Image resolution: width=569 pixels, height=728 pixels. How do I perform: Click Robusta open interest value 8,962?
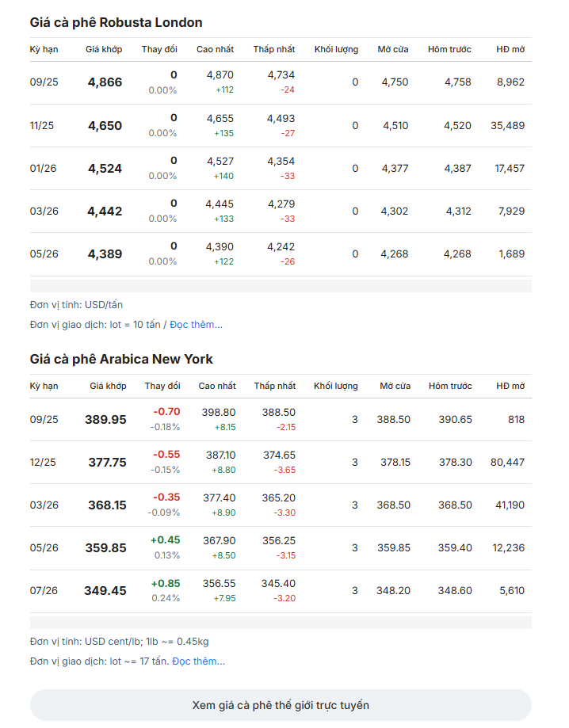click(x=510, y=82)
